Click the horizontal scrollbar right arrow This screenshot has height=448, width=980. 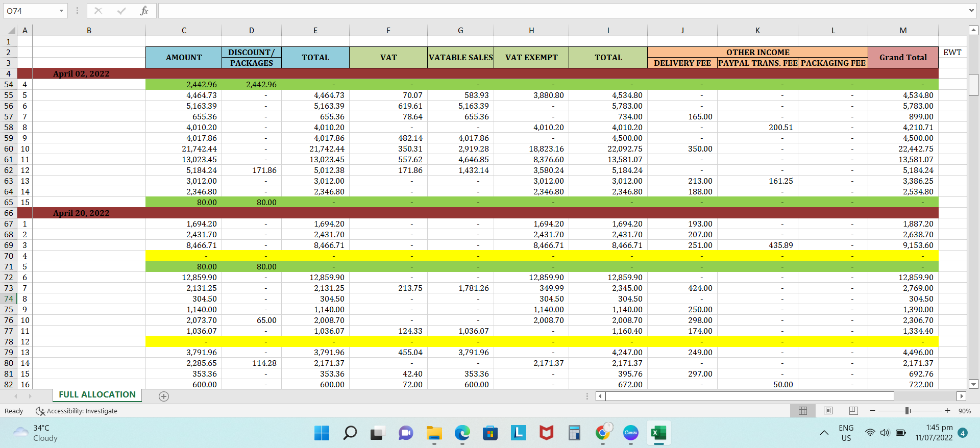962,396
